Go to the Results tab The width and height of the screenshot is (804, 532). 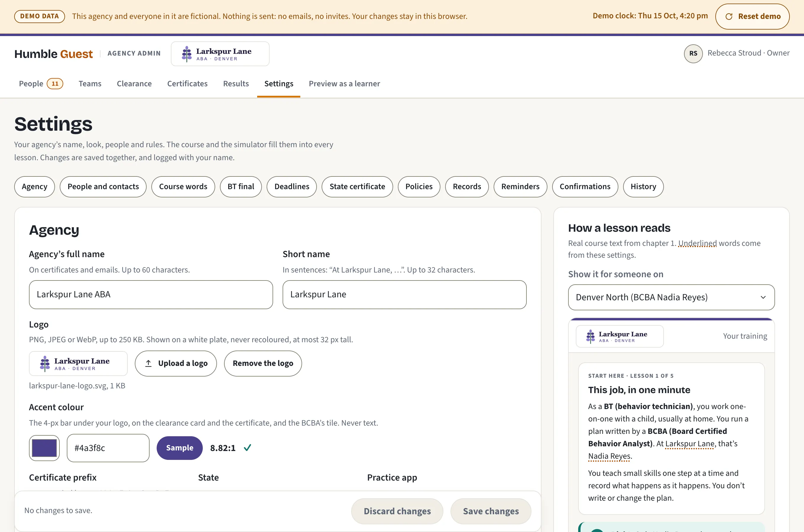click(x=236, y=83)
